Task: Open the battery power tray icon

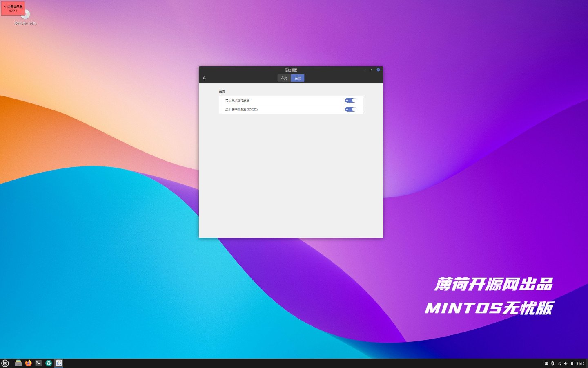Action: point(572,364)
